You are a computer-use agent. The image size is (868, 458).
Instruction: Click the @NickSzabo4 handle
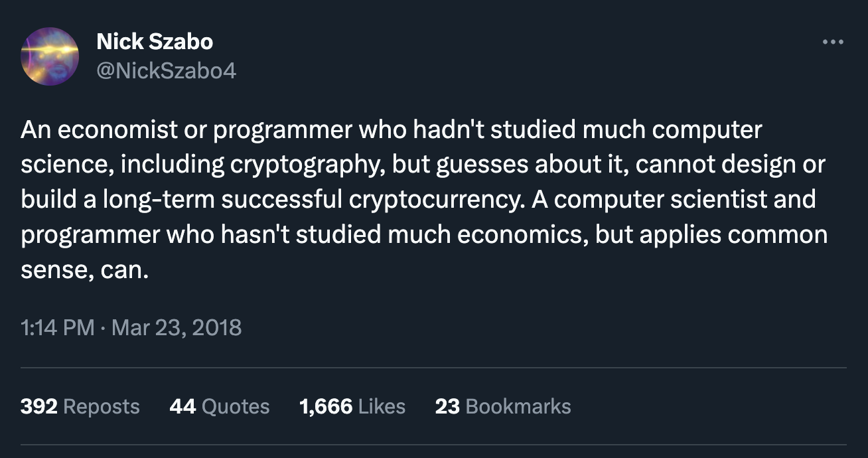point(166,70)
